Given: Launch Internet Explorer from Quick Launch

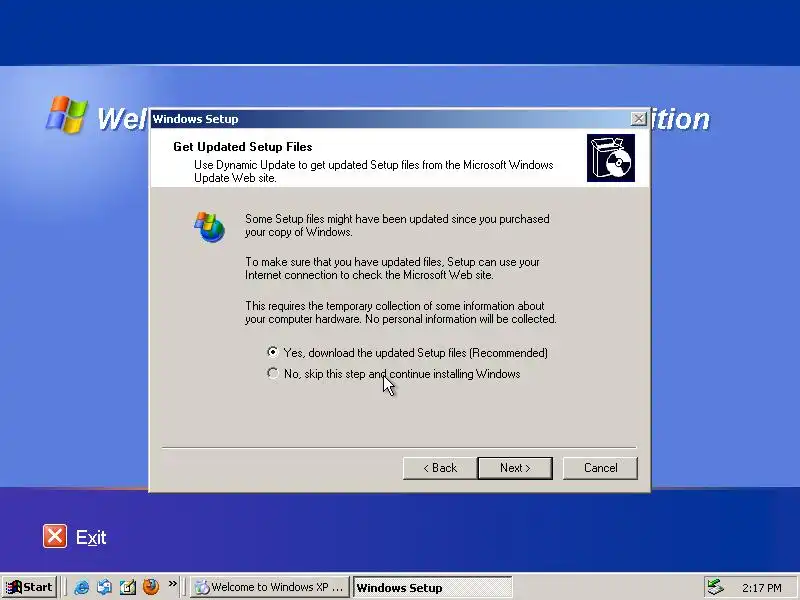Looking at the screenshot, I should [x=81, y=587].
